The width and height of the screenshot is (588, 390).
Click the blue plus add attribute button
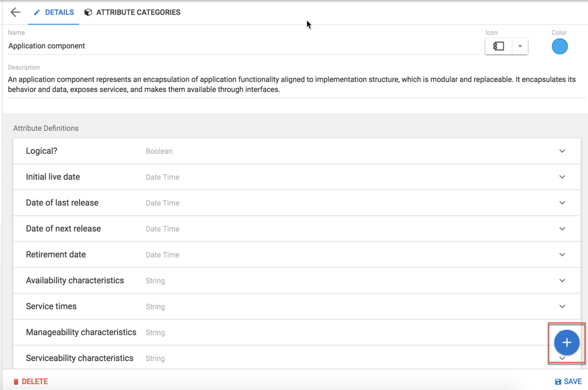click(566, 342)
